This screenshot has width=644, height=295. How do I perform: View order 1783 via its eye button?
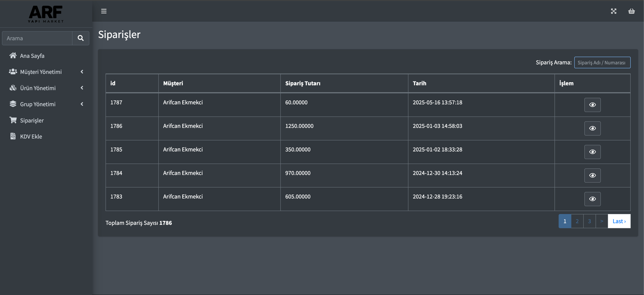coord(592,199)
